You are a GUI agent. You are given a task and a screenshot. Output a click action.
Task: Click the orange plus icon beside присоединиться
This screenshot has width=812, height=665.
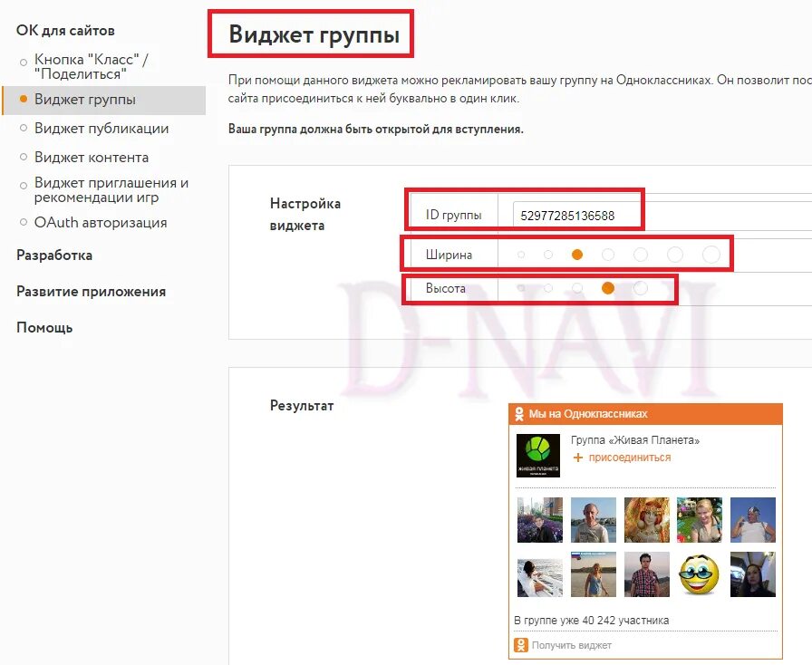point(578,458)
